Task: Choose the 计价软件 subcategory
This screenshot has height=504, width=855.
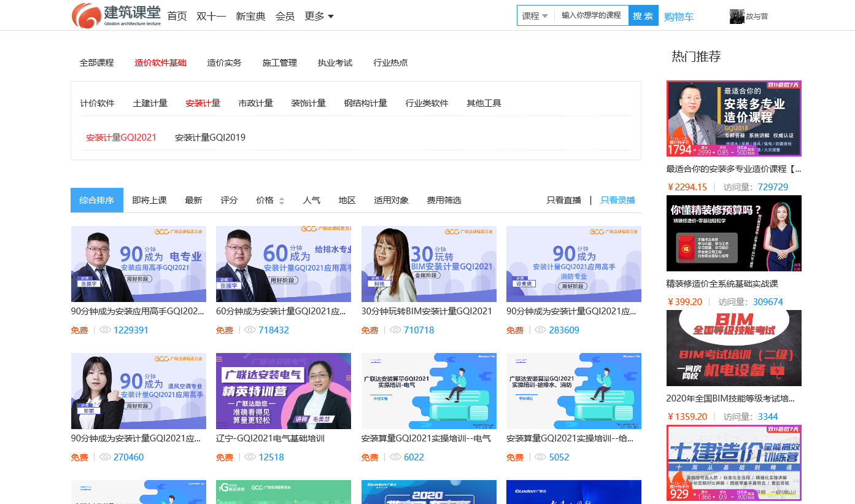Action: point(97,103)
